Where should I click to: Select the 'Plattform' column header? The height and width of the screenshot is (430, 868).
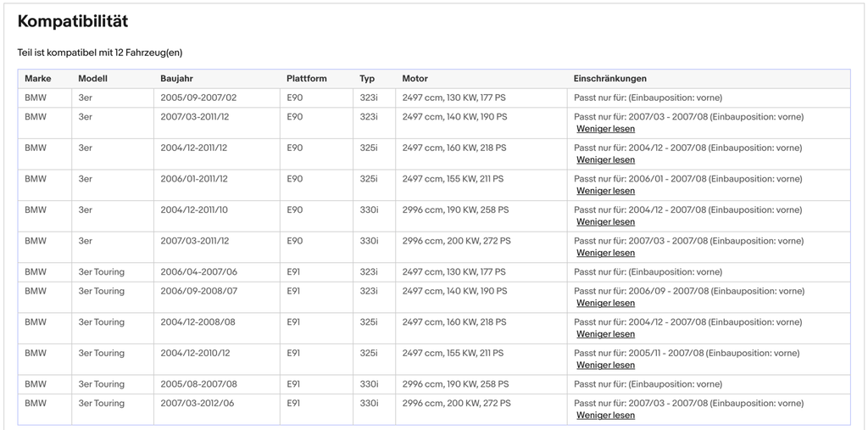(307, 79)
